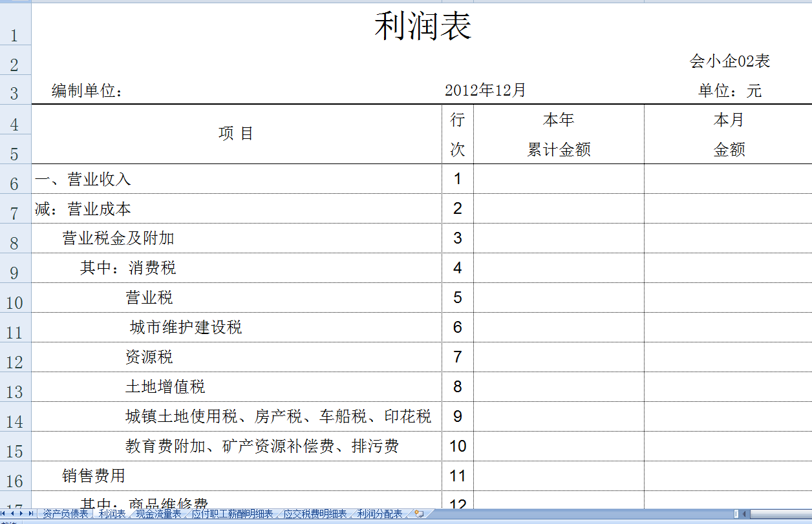Select row header 4
Viewport: 812px width, 524px height.
(x=16, y=120)
